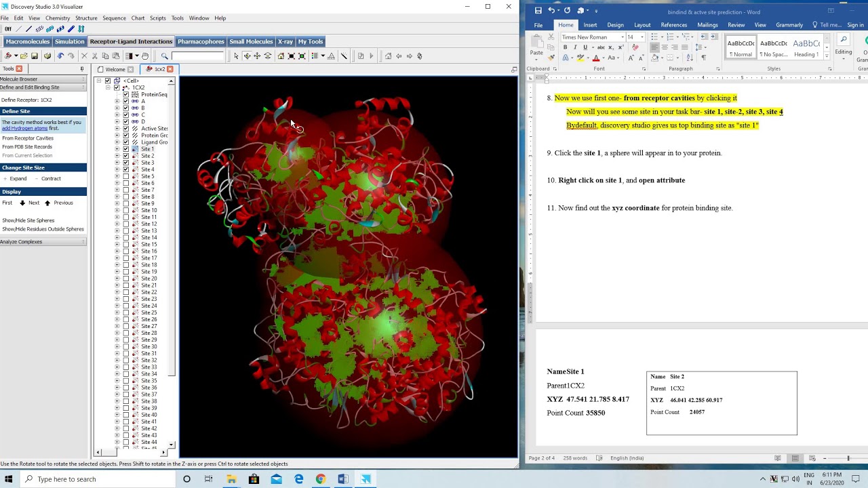Screen dimensions: 868x488
Task: Click the Bold button in Word ribbon
Action: [565, 47]
